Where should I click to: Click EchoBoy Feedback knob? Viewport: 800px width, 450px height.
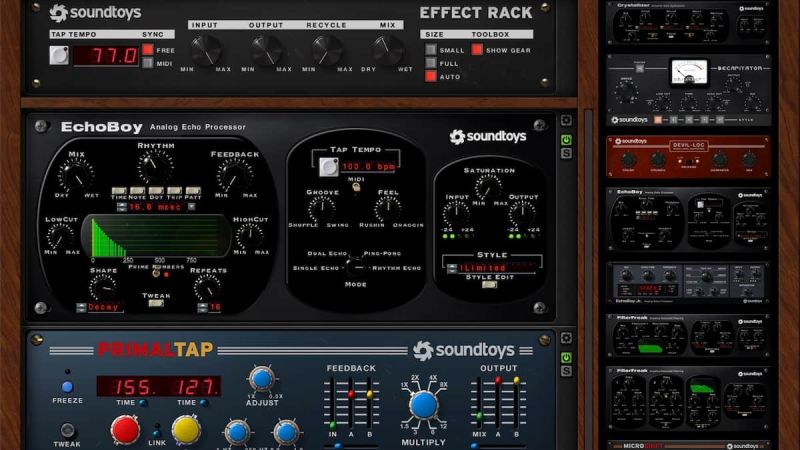235,175
